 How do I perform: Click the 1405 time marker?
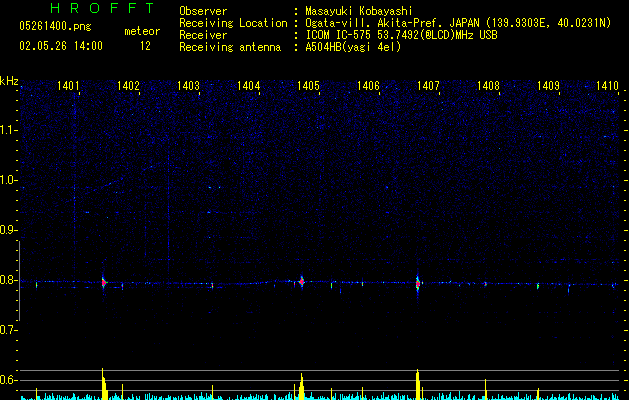click(x=308, y=86)
